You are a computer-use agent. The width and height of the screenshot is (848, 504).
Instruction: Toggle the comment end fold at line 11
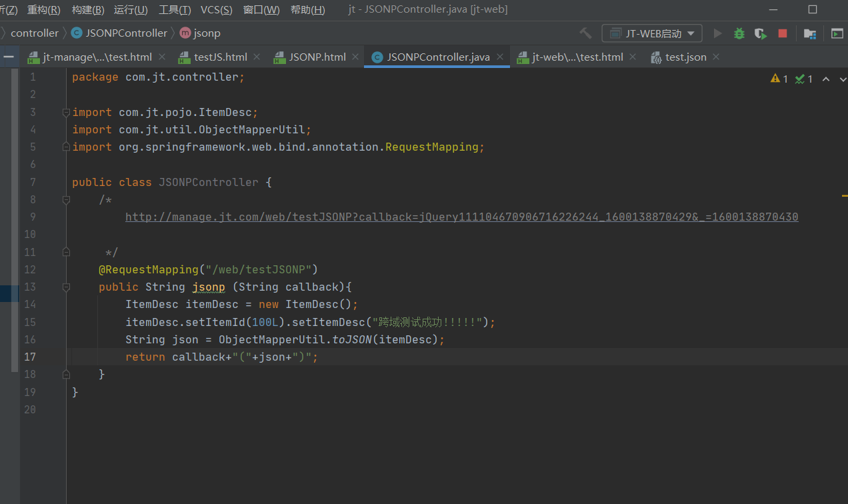(66, 252)
